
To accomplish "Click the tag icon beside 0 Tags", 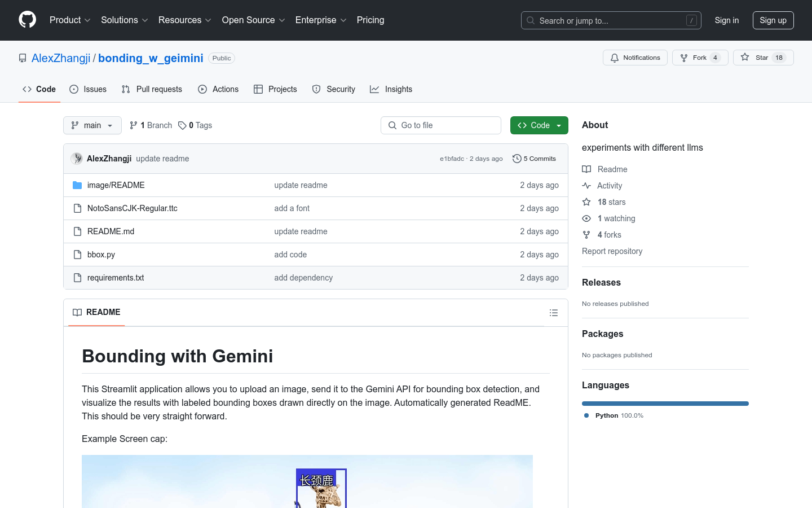I will [x=182, y=125].
